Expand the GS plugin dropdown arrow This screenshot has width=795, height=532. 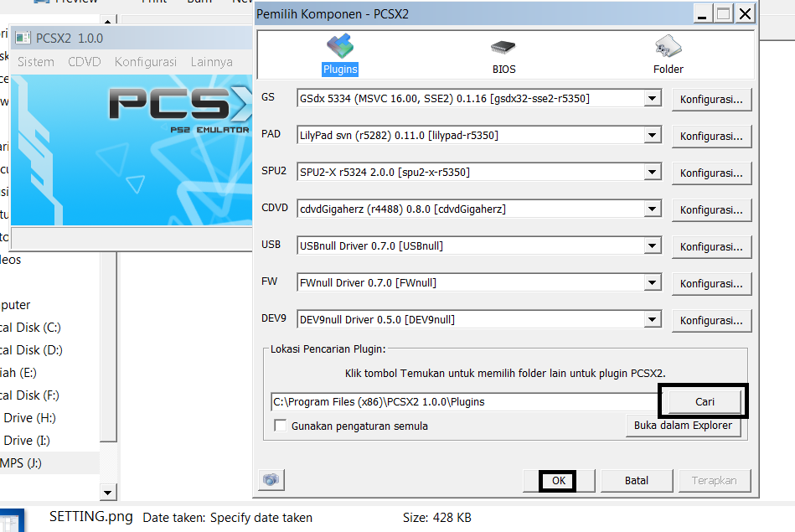point(653,98)
